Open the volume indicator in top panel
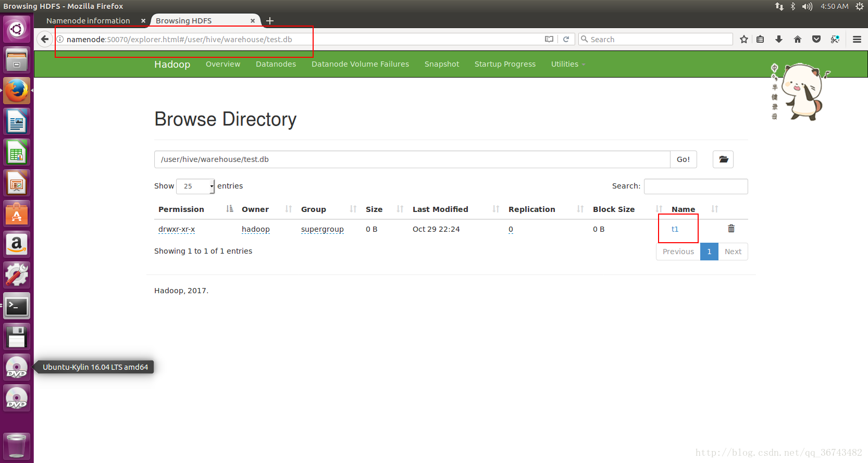This screenshot has width=868, height=463. pyautogui.click(x=807, y=6)
